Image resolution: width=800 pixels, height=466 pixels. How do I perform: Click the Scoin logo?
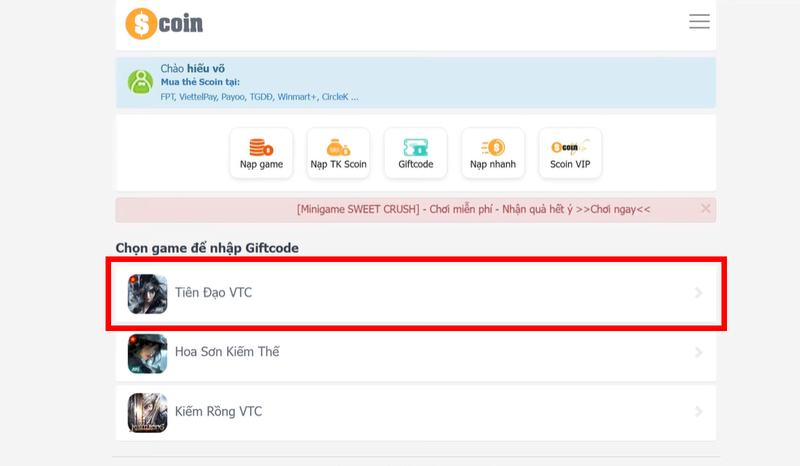click(164, 23)
